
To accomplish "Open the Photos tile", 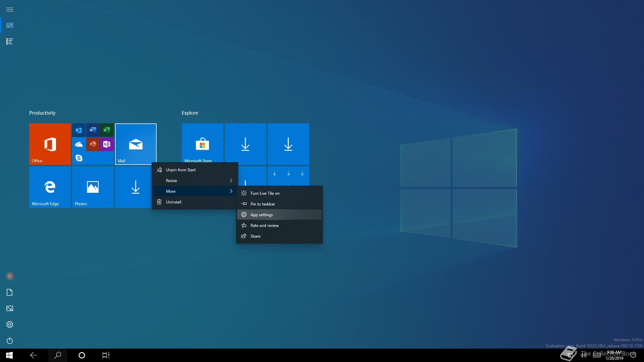I will (93, 187).
